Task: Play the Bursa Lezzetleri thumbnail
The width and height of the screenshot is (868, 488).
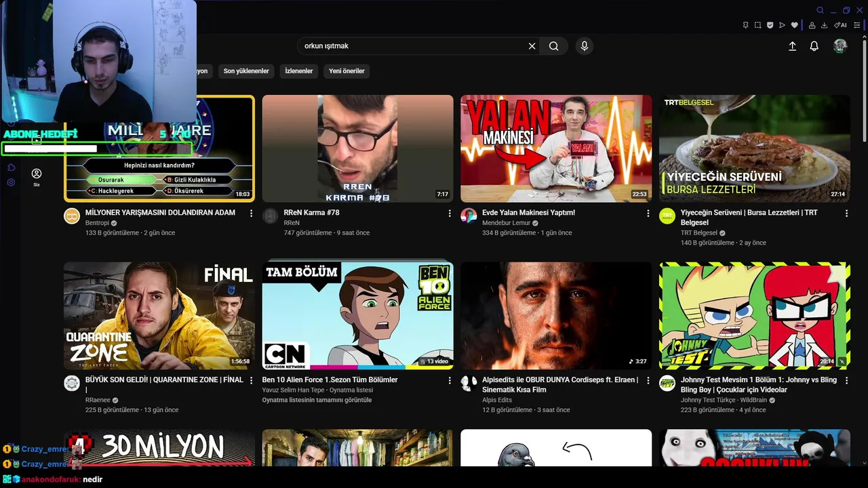Action: pyautogui.click(x=755, y=148)
